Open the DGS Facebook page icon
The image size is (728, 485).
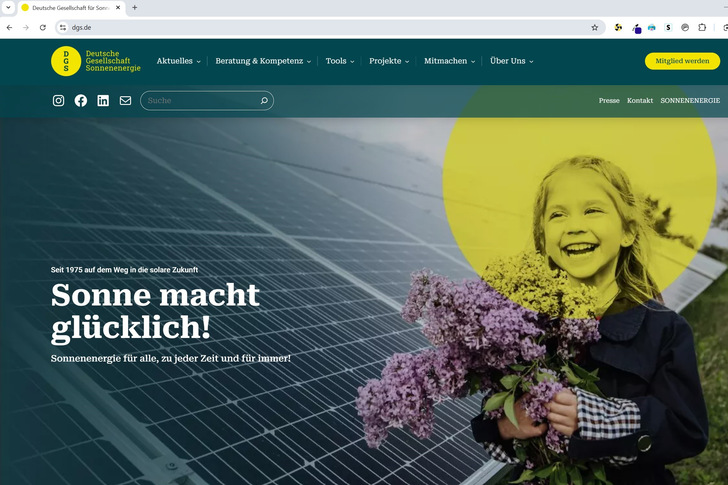(x=81, y=101)
